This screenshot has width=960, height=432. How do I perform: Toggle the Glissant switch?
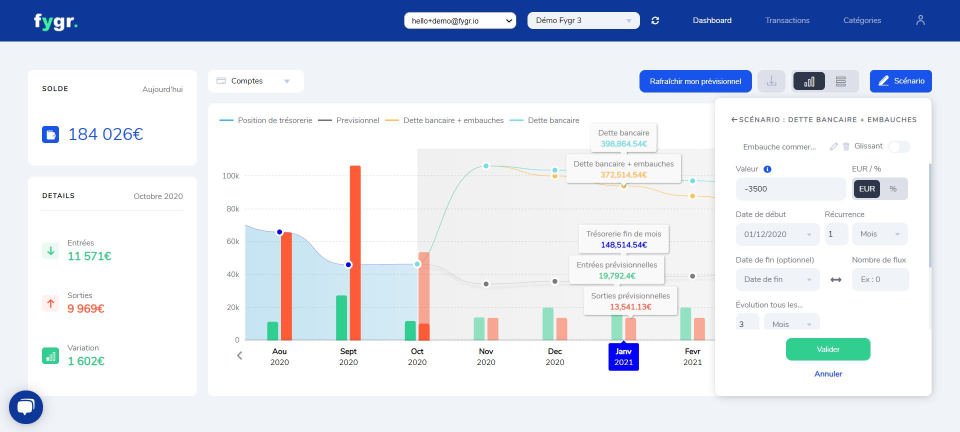point(899,147)
